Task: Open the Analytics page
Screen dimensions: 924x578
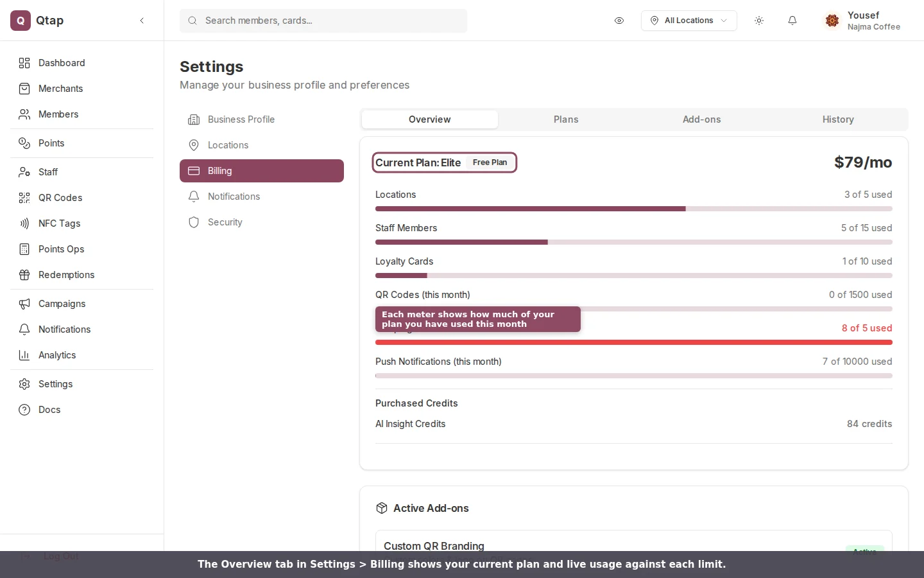Action: pyautogui.click(x=82, y=355)
